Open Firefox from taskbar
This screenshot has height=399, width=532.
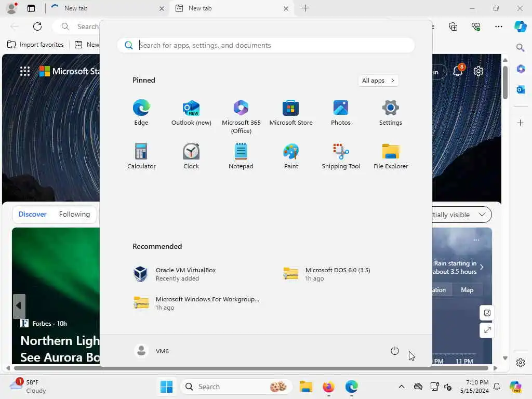[328, 387]
